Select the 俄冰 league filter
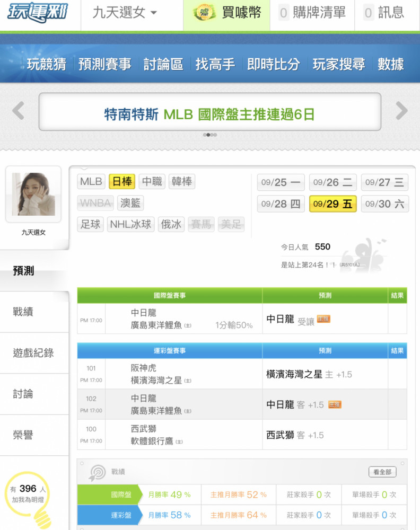Viewport: 420px width, 530px height. click(x=171, y=224)
